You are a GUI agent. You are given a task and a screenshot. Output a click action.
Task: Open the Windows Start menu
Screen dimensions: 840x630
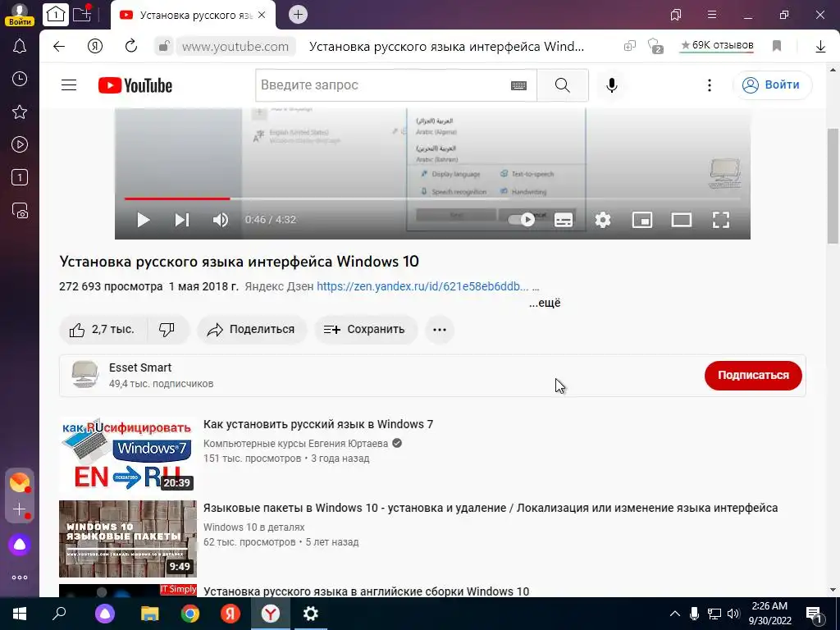[x=20, y=614]
